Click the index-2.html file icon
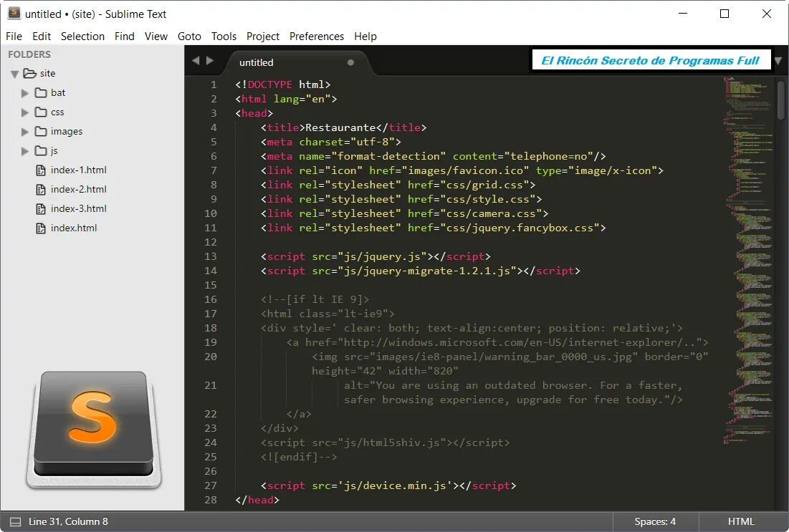Screen dimensions: 789x532 click(x=41, y=190)
